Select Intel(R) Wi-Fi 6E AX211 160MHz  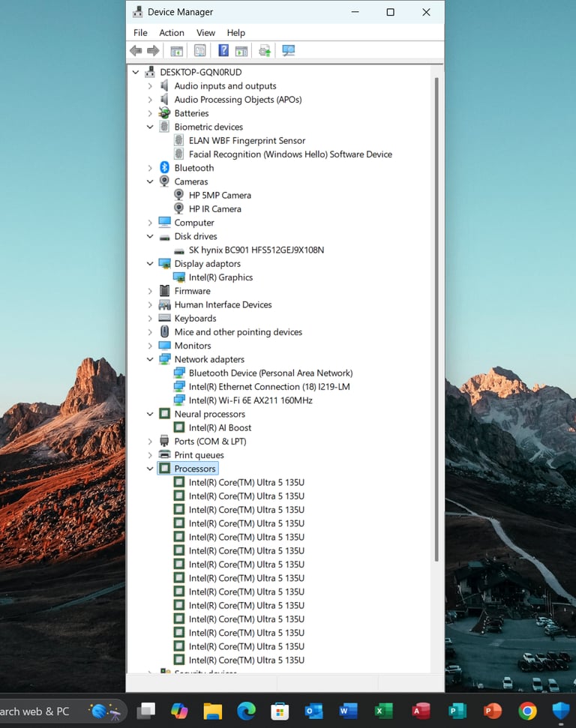(250, 400)
